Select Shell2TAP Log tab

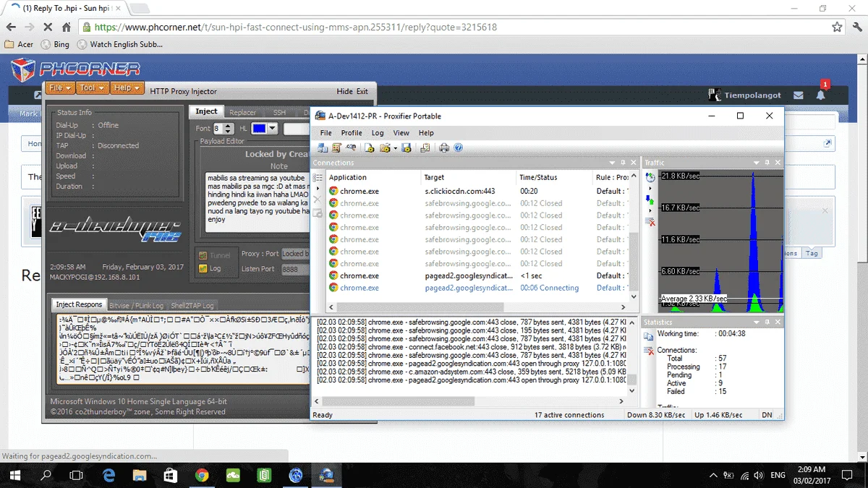point(193,305)
